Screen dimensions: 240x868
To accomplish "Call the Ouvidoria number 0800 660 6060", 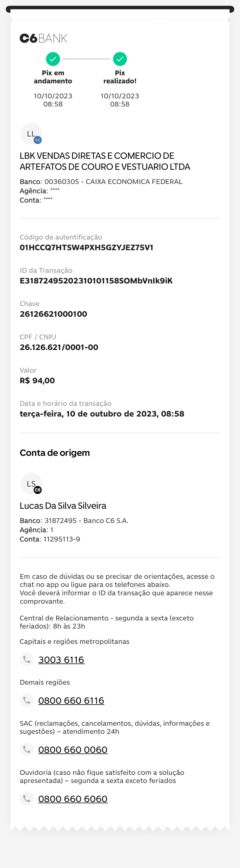I will coord(73,799).
